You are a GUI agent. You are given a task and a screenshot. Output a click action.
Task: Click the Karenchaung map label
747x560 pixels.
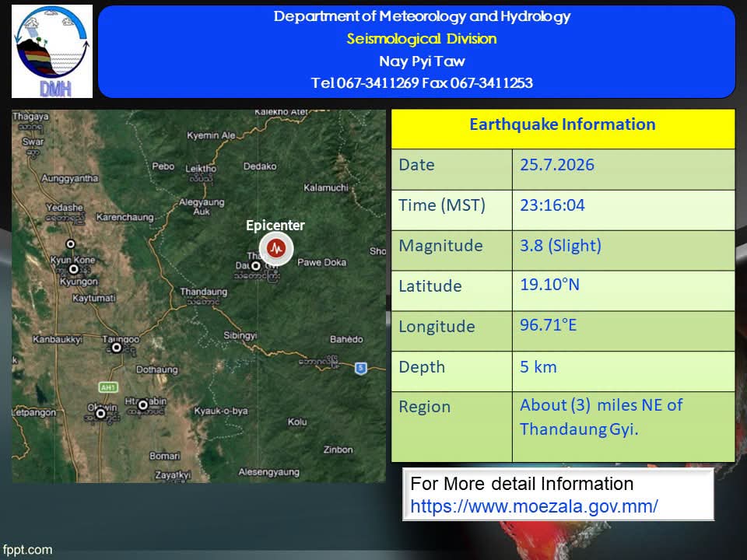[124, 217]
